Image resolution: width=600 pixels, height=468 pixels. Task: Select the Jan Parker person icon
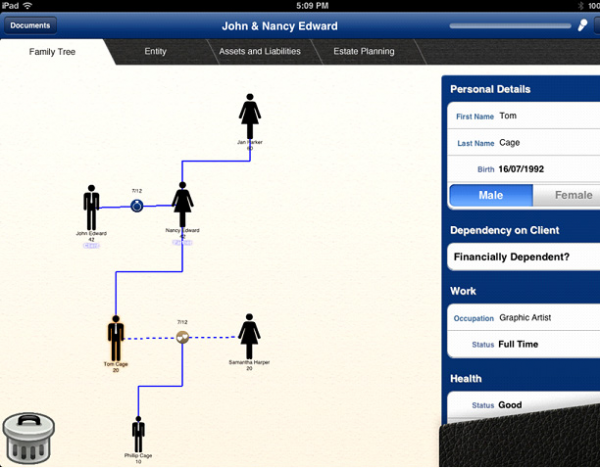[249, 116]
